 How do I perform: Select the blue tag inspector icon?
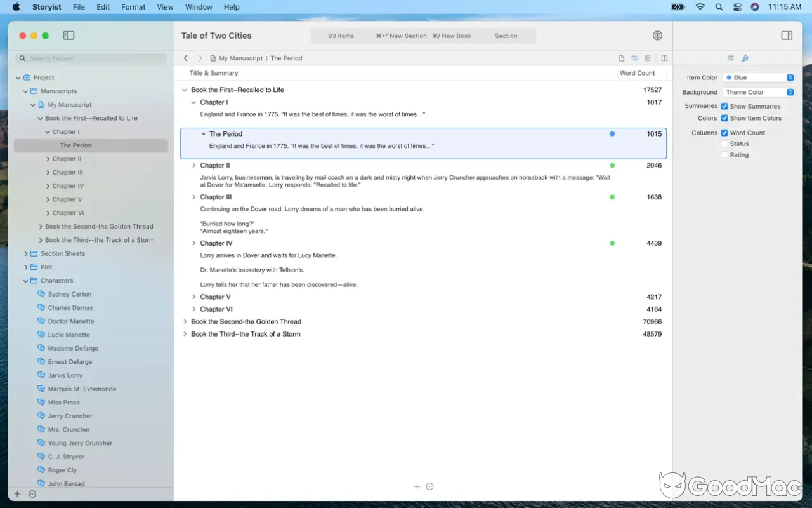click(x=745, y=58)
